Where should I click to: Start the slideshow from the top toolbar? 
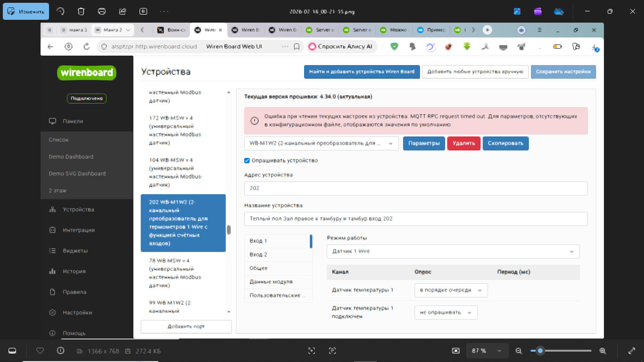(143, 11)
